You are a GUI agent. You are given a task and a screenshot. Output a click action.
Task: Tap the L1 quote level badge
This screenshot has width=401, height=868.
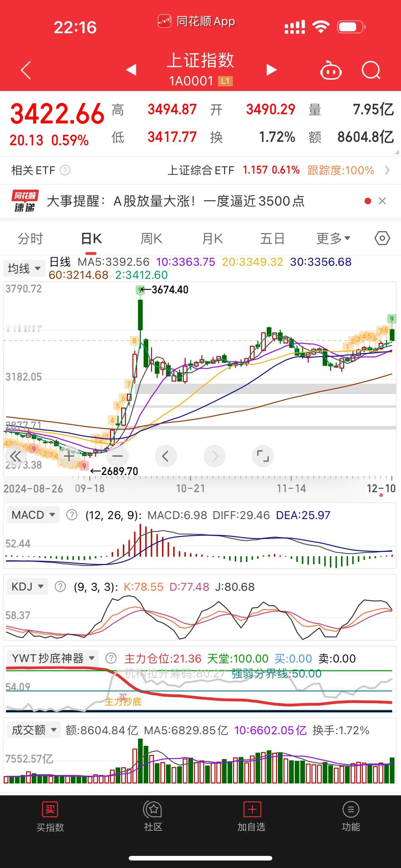click(x=225, y=81)
